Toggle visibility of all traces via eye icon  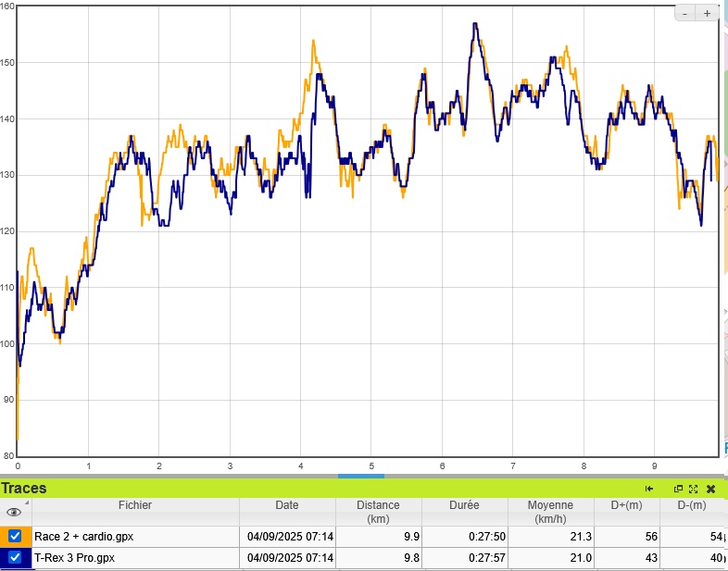click(x=14, y=512)
